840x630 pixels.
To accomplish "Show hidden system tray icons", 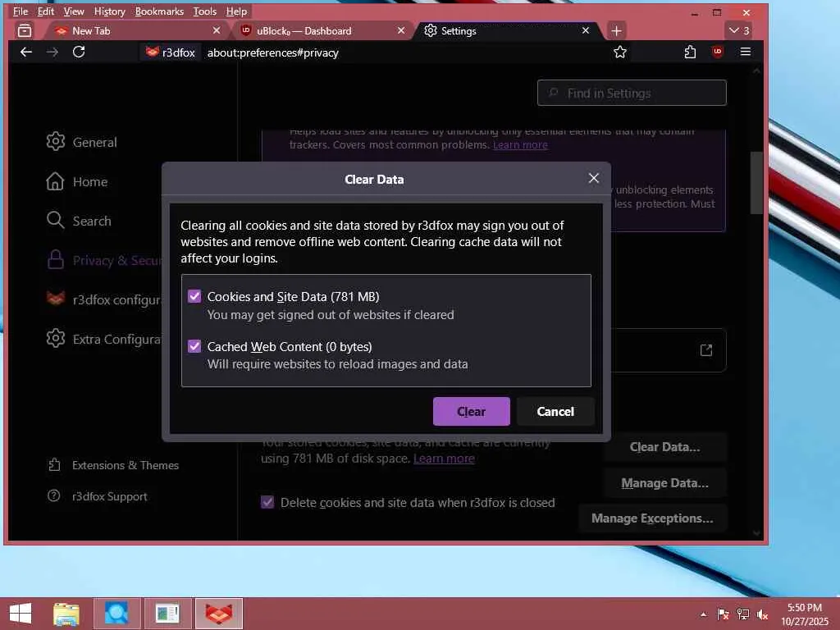I will [703, 614].
